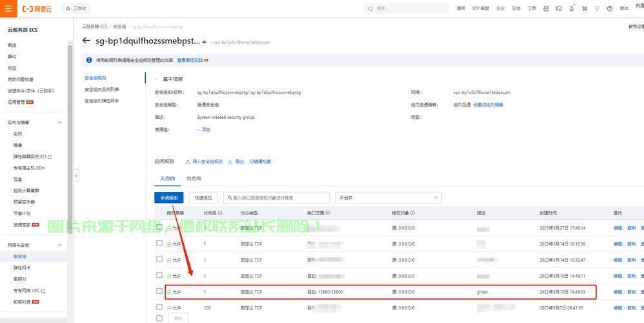
Task: Click the blue 手动添加 button
Action: click(x=169, y=198)
